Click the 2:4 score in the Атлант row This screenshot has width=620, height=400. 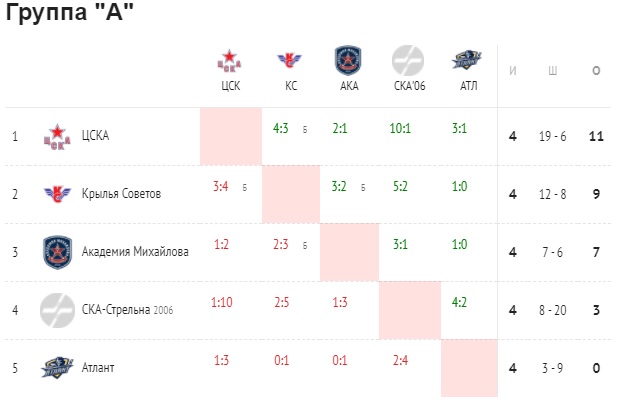coord(400,360)
